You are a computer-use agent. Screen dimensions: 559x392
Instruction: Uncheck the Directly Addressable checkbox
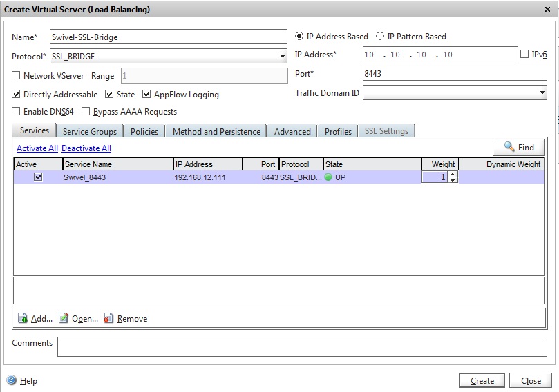[16, 94]
